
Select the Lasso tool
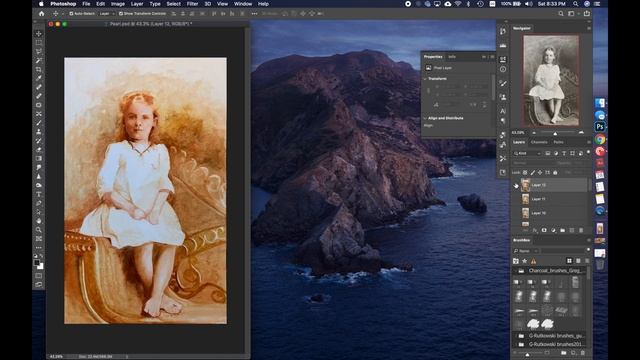[39, 51]
